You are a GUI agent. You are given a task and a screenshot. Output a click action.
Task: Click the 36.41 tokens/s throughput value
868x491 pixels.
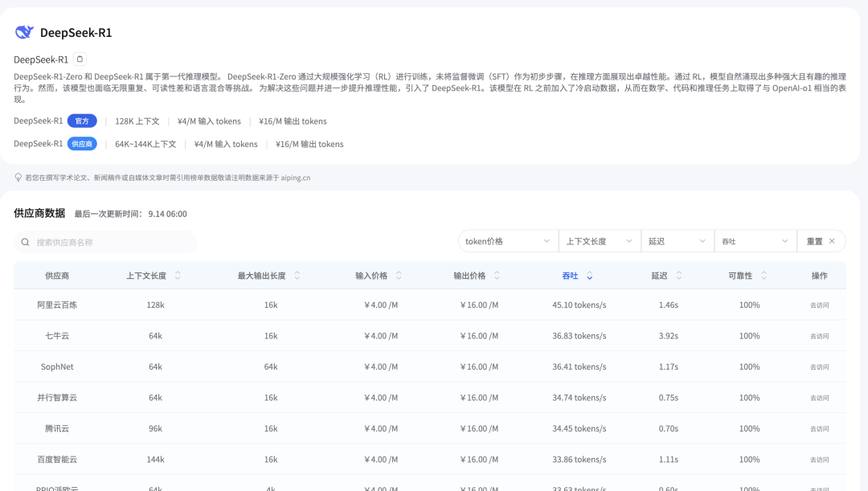click(579, 367)
